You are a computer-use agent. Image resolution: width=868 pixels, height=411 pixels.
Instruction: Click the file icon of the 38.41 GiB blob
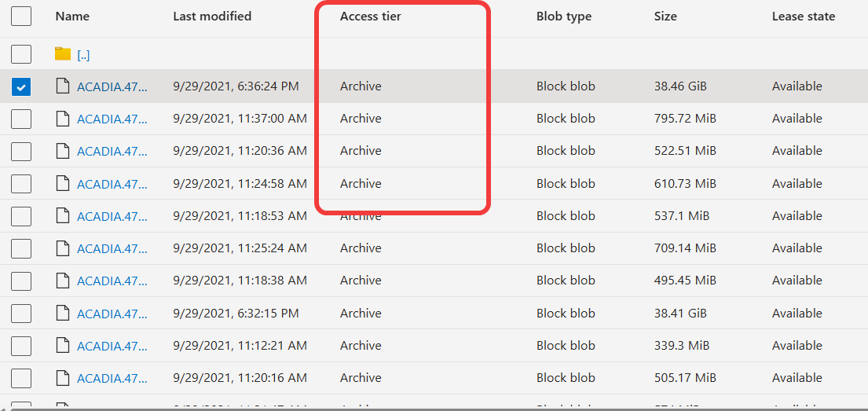click(63, 314)
